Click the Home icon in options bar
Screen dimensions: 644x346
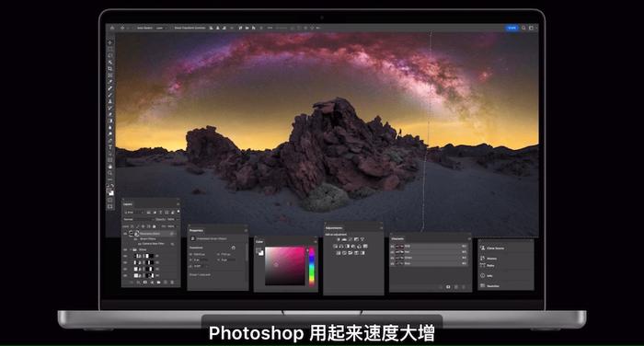click(x=112, y=28)
